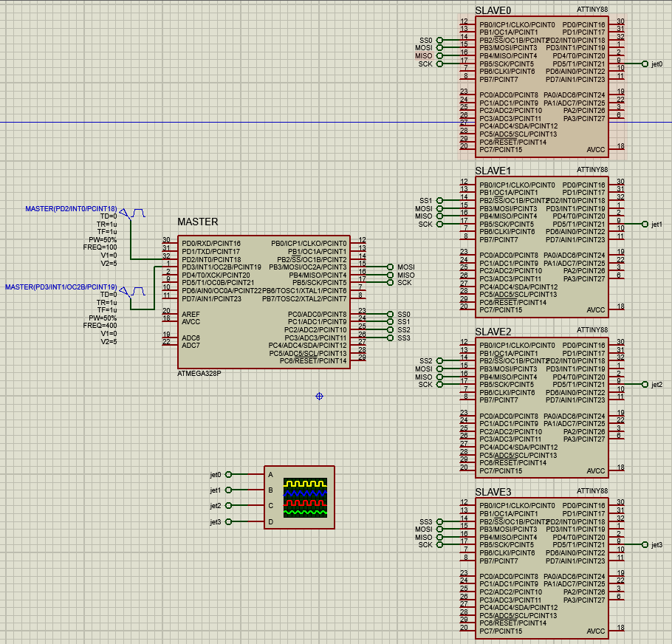Click PD4/T0/XCK/PCINT20 pin label on MASTER
The height and width of the screenshot is (644, 672).
pos(216,275)
